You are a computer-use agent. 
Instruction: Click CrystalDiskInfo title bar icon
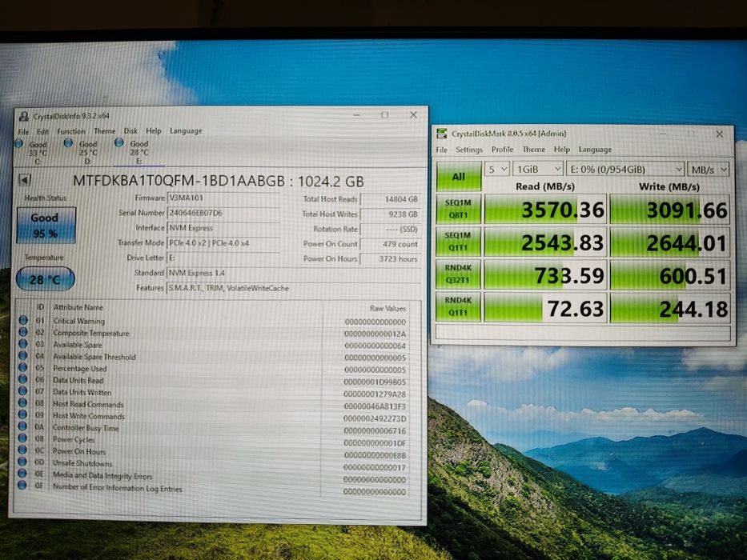pos(23,116)
